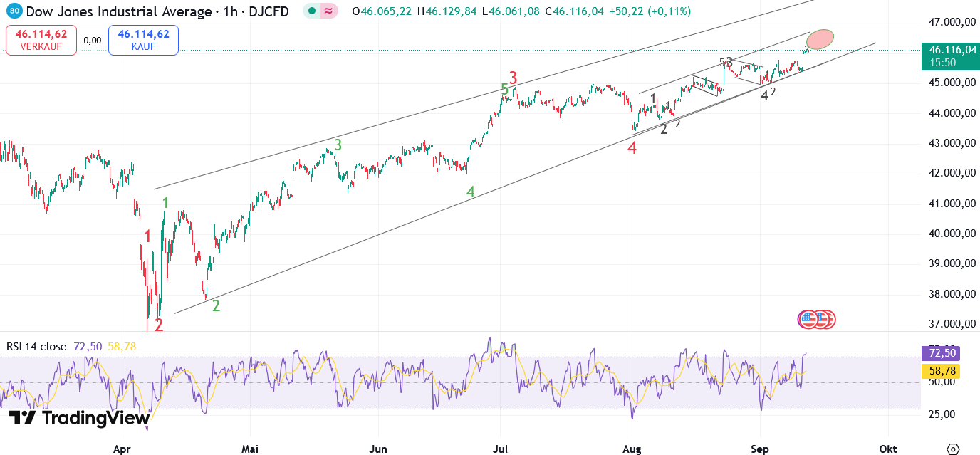Click the Okt label on time axis
This screenshot has width=980, height=455.
tap(887, 449)
